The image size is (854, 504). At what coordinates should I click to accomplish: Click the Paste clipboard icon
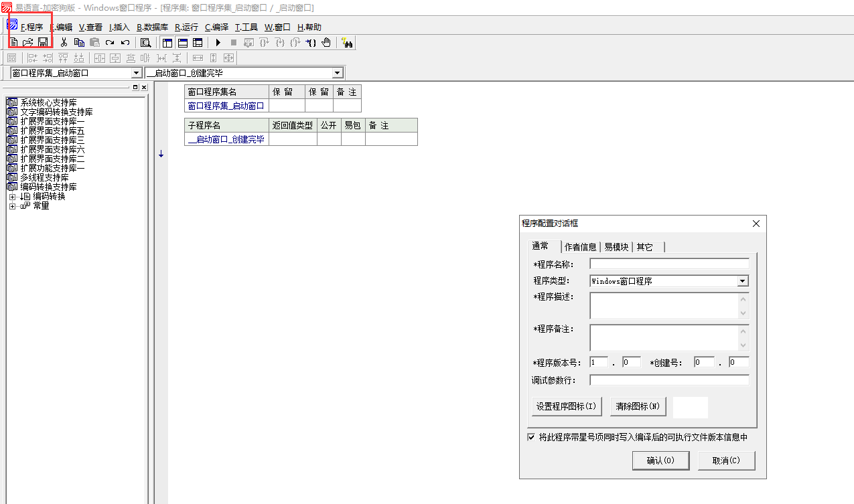(94, 42)
